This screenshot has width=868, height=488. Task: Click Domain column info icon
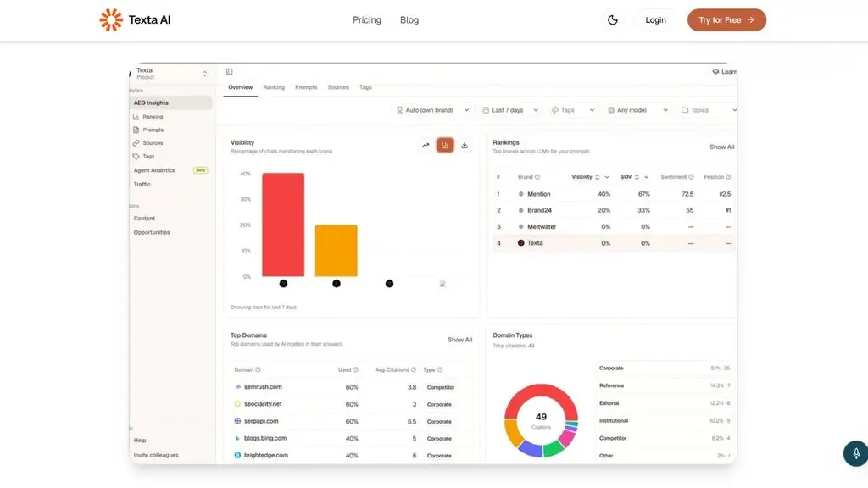(258, 369)
